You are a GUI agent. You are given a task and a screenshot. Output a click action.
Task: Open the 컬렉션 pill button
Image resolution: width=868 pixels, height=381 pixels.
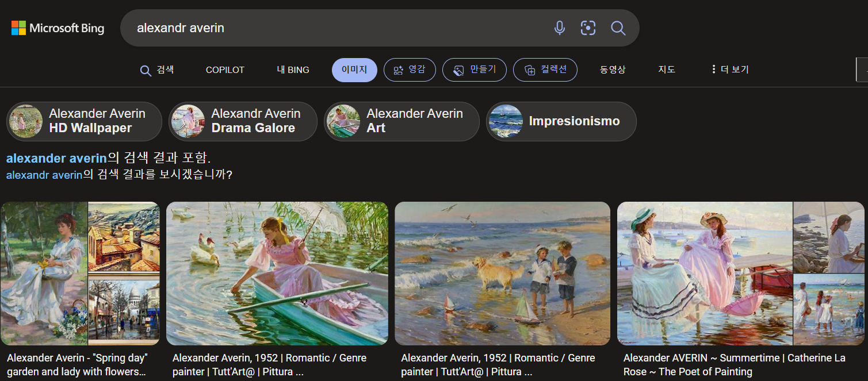[545, 70]
